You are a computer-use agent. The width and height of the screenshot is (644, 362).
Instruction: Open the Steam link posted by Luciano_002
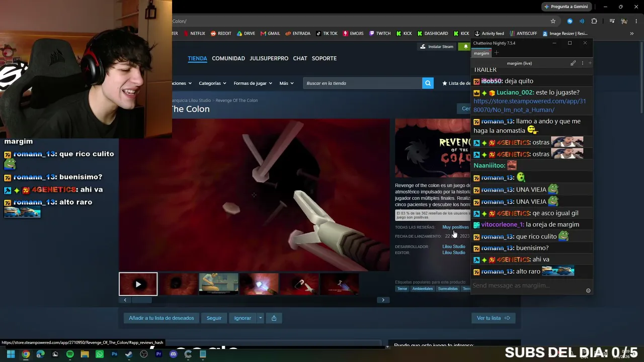point(529,106)
